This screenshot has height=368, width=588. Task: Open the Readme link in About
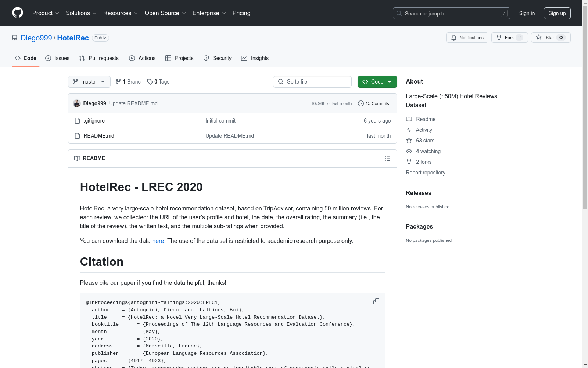421,119
